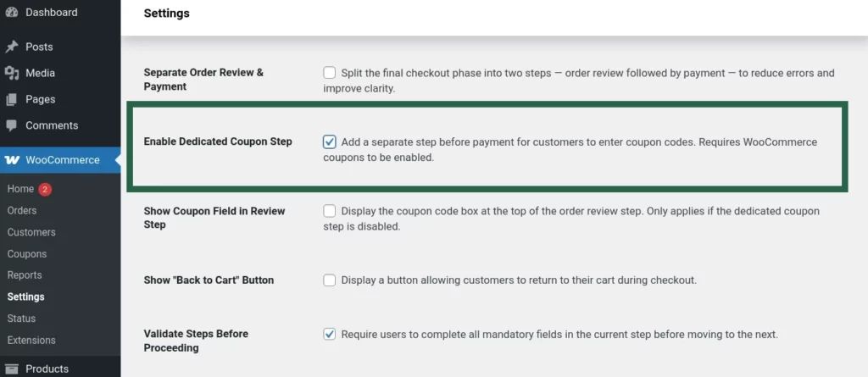Enable Show "Back to Cart" Button checkbox
Image resolution: width=868 pixels, height=377 pixels.
pyautogui.click(x=330, y=280)
